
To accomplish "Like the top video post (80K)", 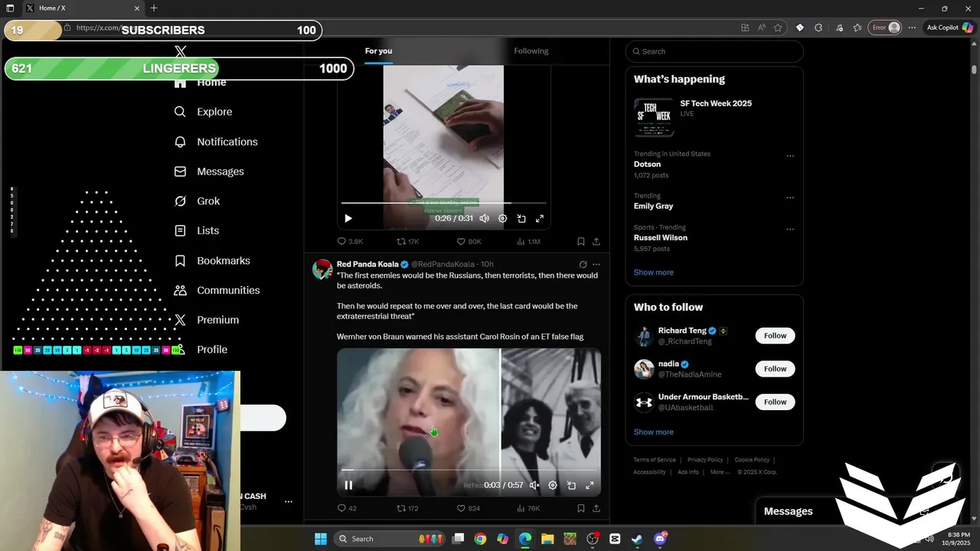I will pyautogui.click(x=469, y=241).
